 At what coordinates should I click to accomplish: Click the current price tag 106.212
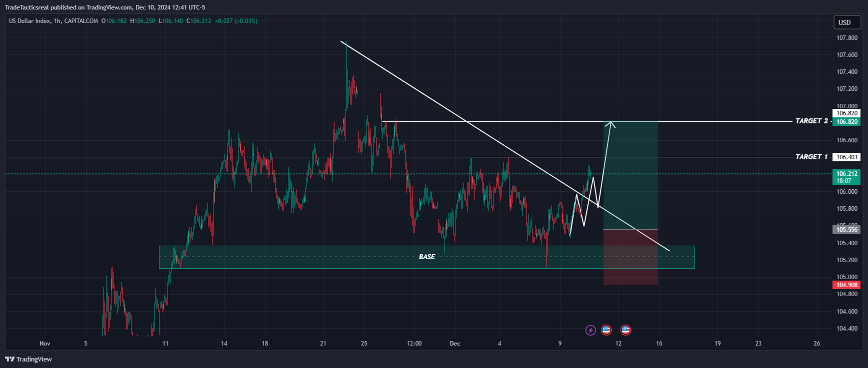[x=846, y=174]
